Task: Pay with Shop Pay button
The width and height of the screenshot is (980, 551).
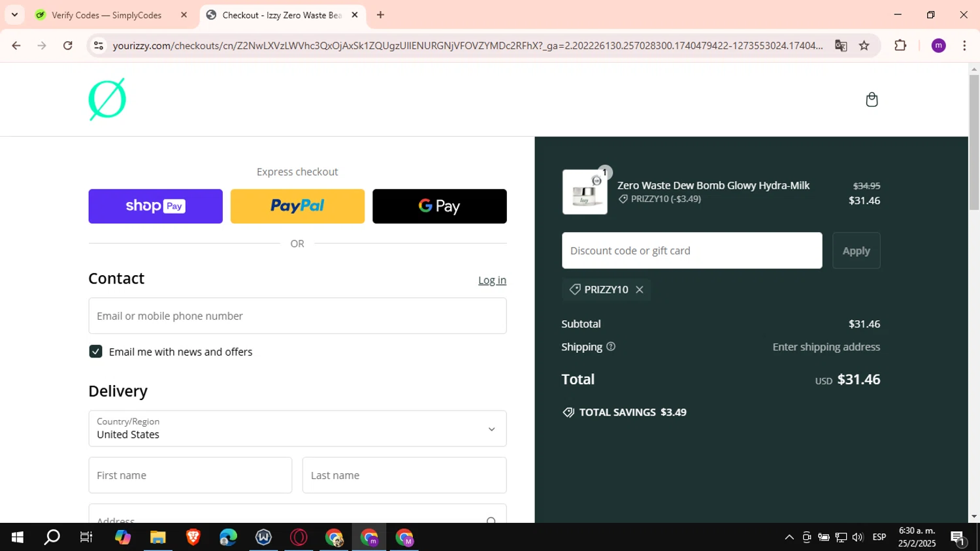Action: pyautogui.click(x=155, y=206)
